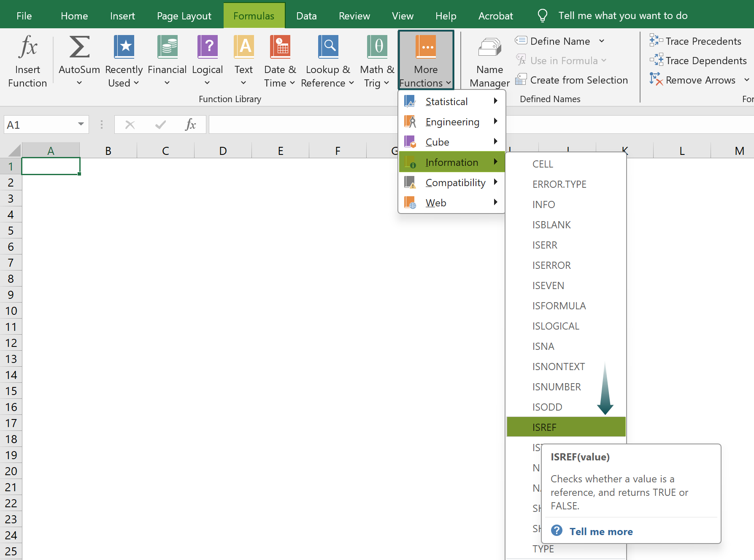Open the Financial functions library
The height and width of the screenshot is (560, 754).
[167, 60]
